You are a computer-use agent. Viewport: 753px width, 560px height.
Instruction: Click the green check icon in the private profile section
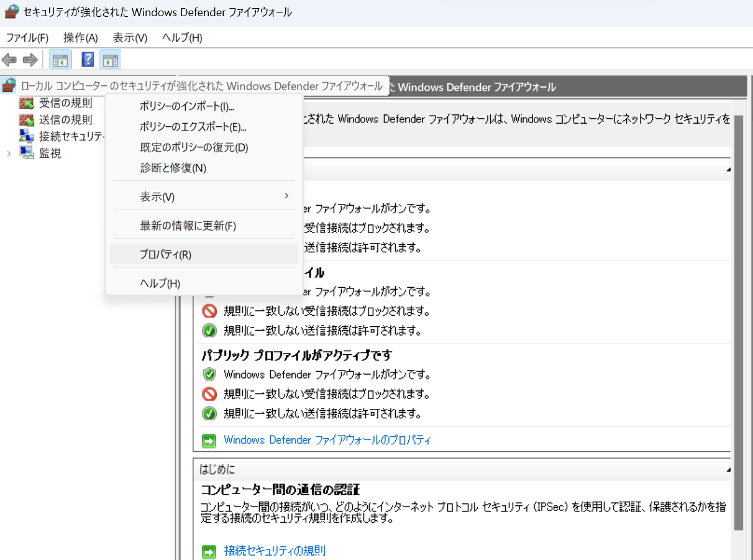point(209,330)
